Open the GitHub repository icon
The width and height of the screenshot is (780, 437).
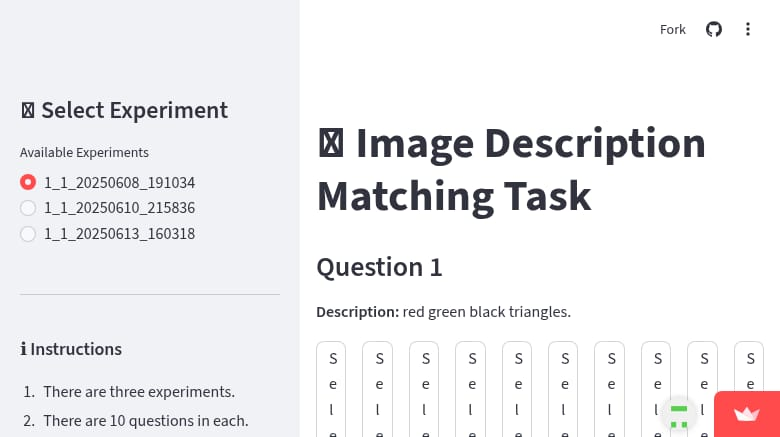713,29
